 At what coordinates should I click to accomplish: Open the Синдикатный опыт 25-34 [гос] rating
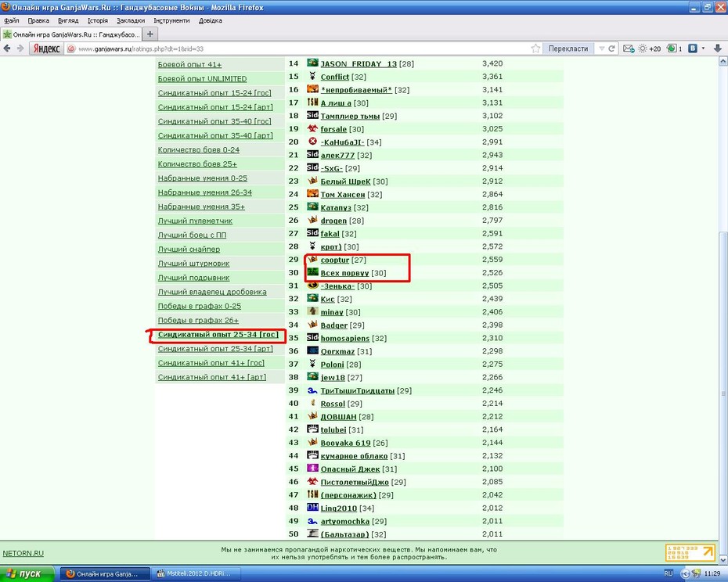pos(218,334)
